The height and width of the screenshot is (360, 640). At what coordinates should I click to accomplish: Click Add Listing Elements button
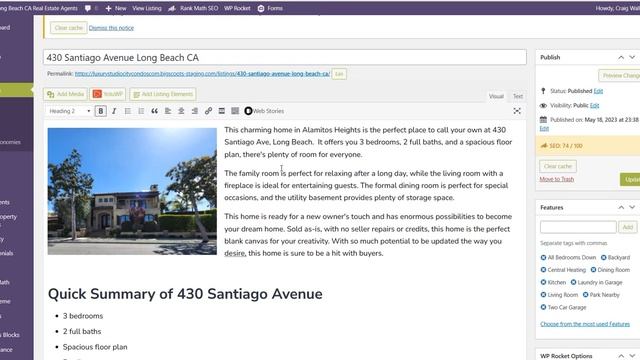[163, 94]
